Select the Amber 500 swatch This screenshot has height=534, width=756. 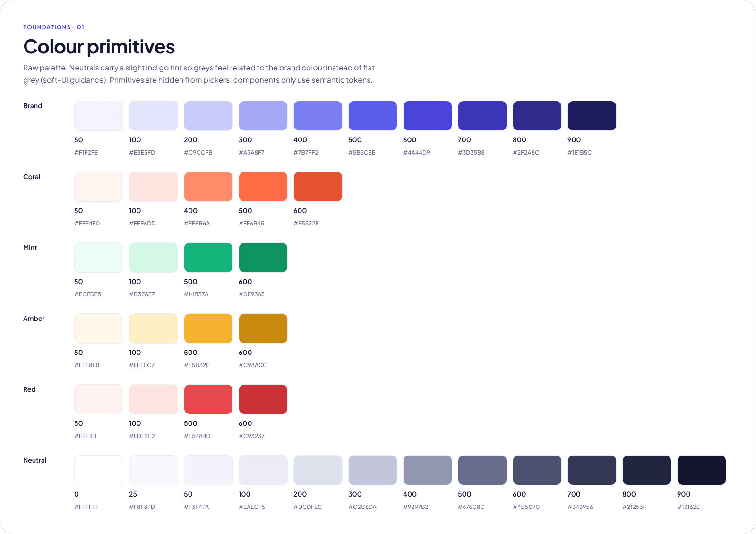[208, 328]
